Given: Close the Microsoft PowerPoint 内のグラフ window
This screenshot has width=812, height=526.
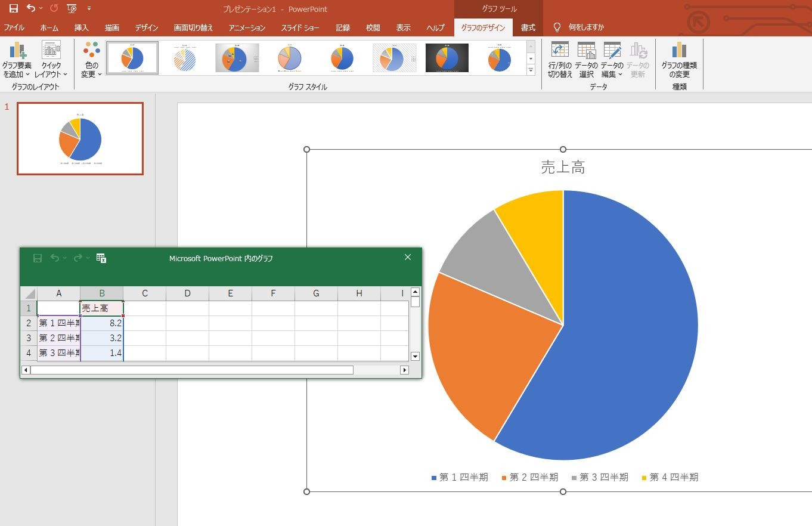Looking at the screenshot, I should pos(408,257).
